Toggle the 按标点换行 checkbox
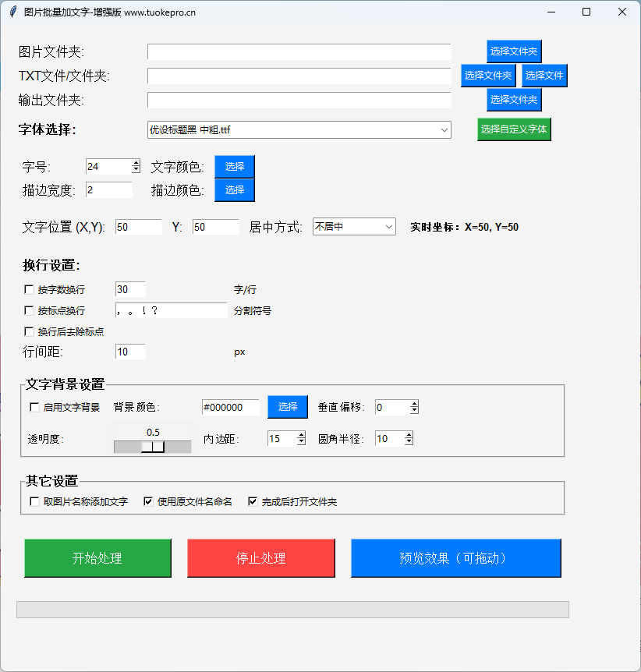Viewport: 641px width, 672px height. (30, 311)
